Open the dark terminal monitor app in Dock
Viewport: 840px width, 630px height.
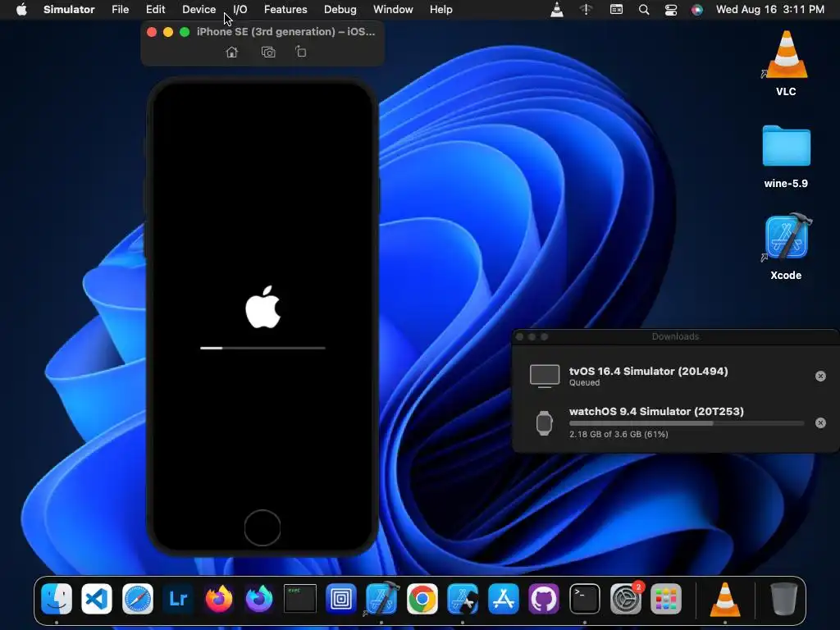tap(300, 598)
